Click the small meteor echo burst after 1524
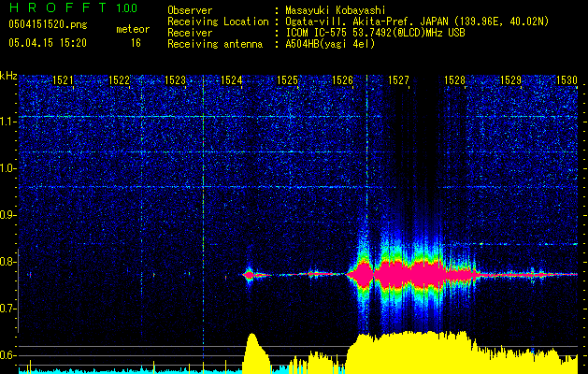Screen dimensions: 588x374 tap(249, 275)
